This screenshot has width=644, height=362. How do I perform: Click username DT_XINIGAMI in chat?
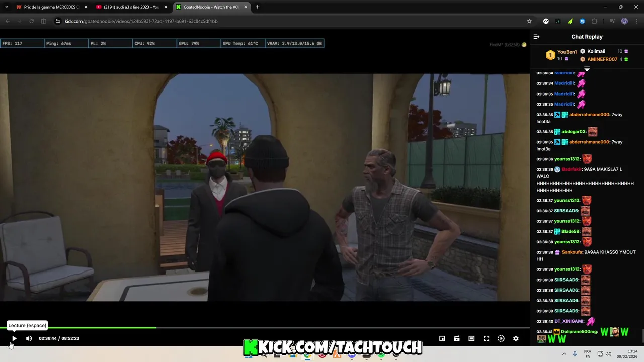pyautogui.click(x=570, y=321)
